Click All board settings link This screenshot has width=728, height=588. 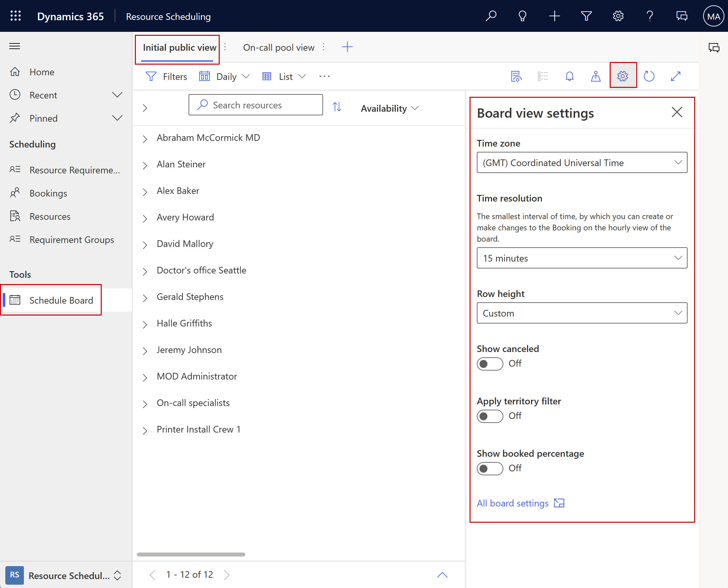[512, 503]
